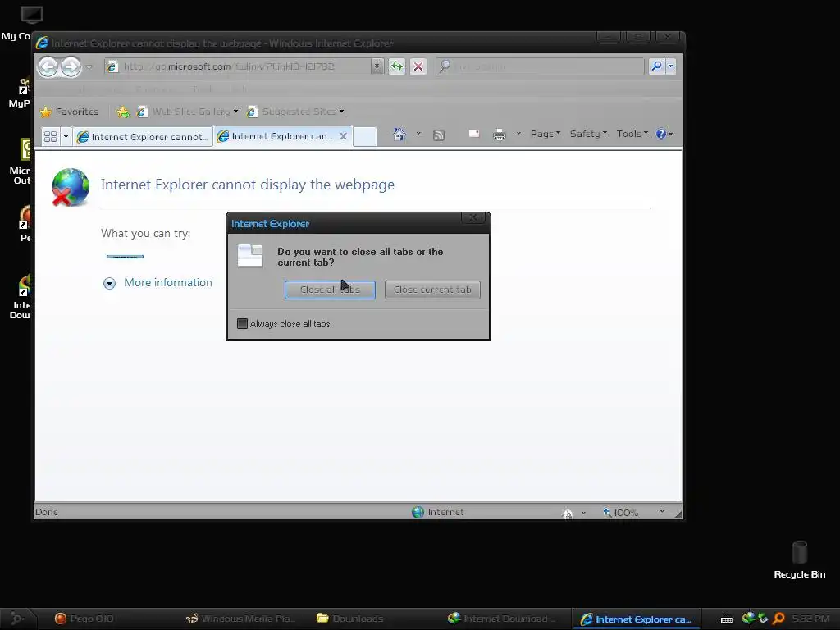Switch to Windows Media Player taskbar item
This screenshot has width=840, height=630.
click(x=241, y=619)
